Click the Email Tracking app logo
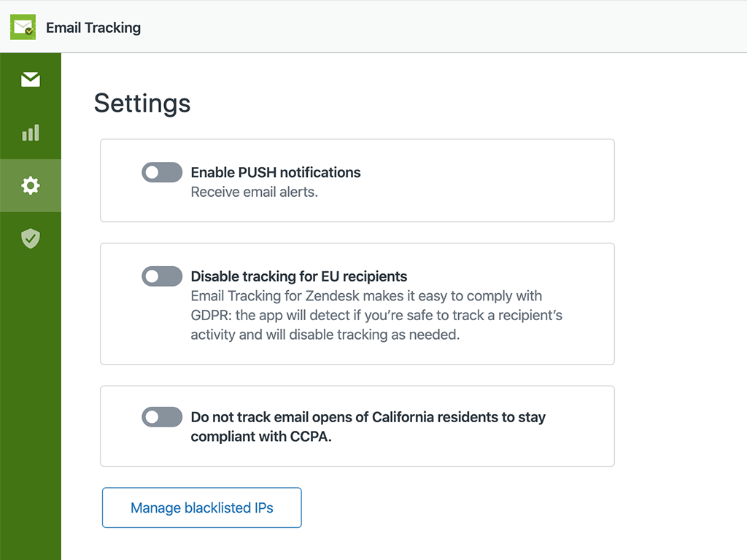Screen dimensions: 747x560 tap(23, 28)
